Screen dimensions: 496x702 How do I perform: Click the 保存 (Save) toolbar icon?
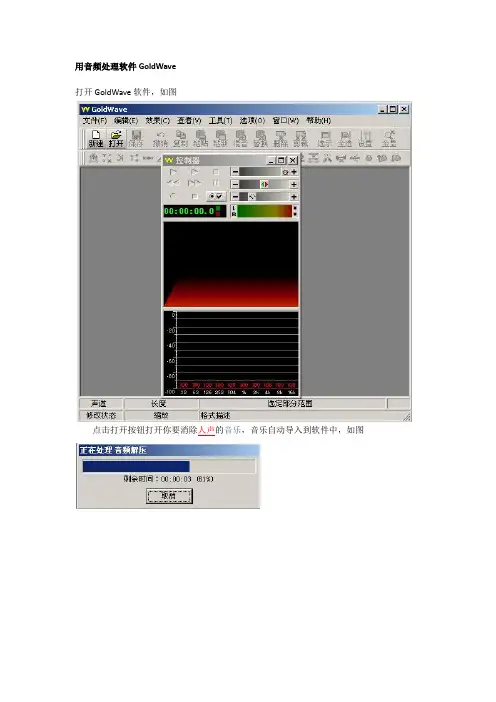[136, 138]
